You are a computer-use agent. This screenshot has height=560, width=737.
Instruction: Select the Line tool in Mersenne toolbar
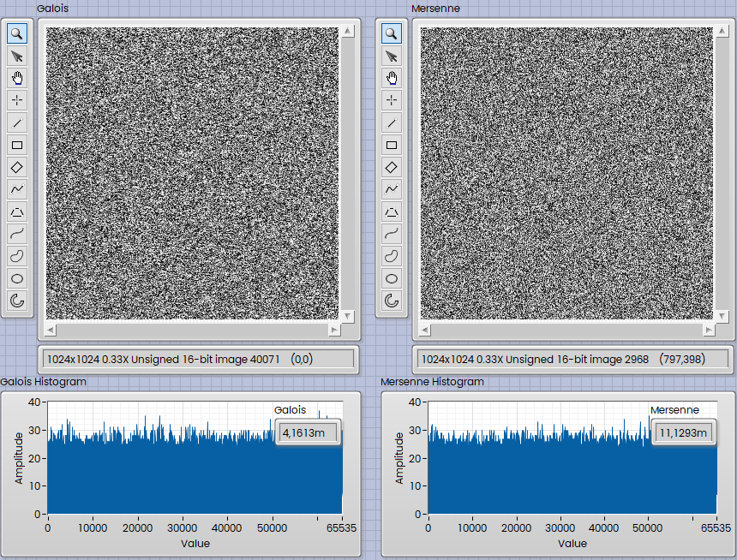click(x=392, y=123)
